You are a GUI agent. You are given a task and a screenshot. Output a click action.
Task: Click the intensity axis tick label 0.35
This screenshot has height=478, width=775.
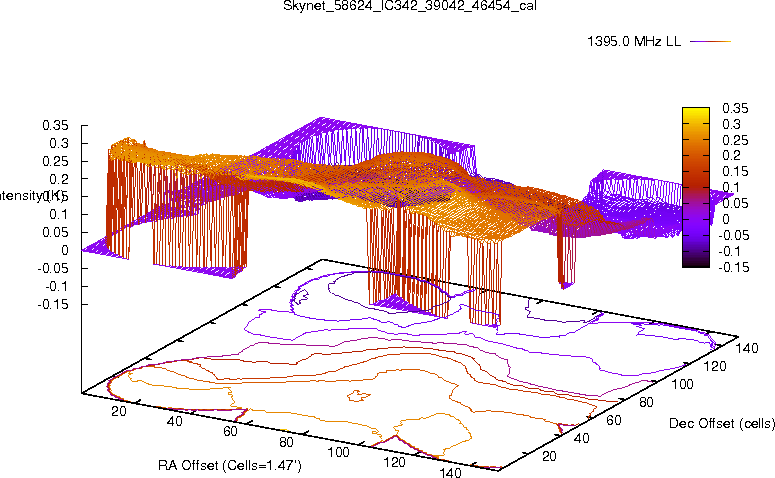(x=55, y=126)
